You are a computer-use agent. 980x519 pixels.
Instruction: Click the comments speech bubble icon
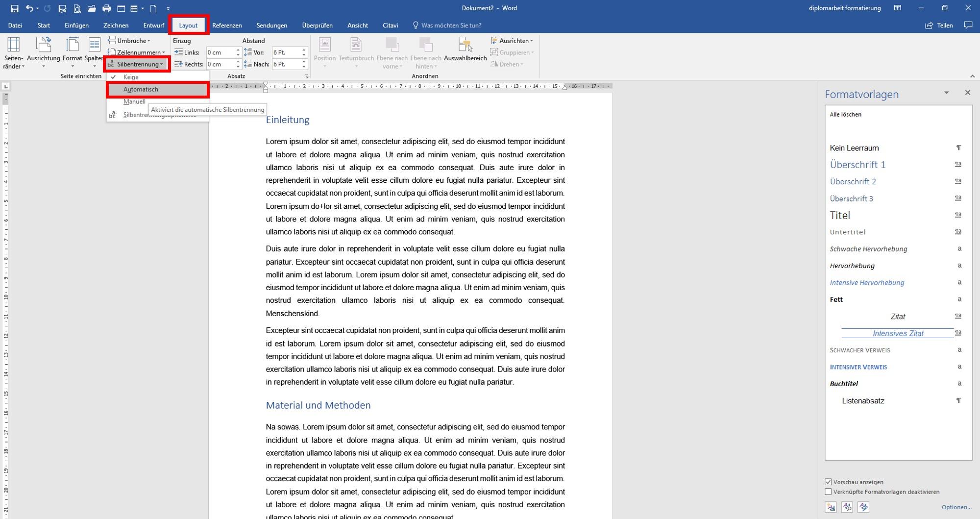tap(968, 25)
